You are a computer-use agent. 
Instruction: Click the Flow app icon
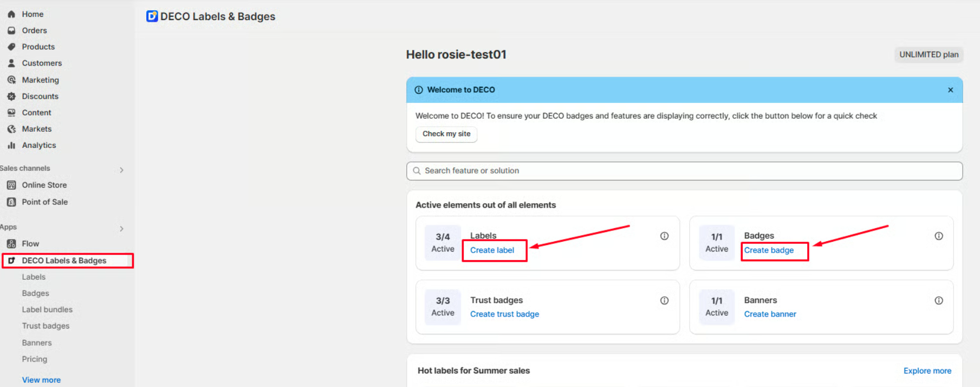[x=11, y=244]
